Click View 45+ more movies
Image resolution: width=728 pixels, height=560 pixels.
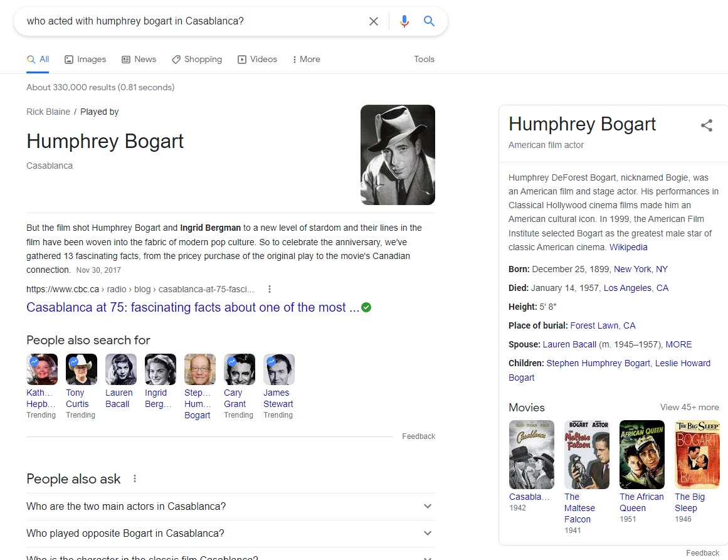(690, 407)
